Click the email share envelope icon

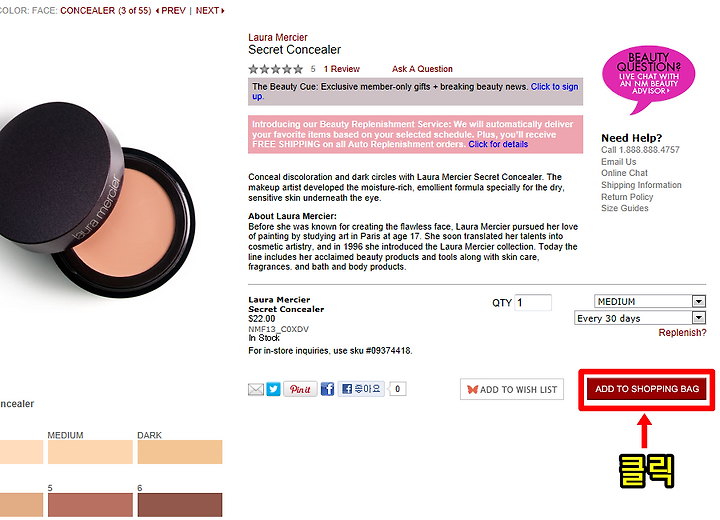click(x=256, y=390)
